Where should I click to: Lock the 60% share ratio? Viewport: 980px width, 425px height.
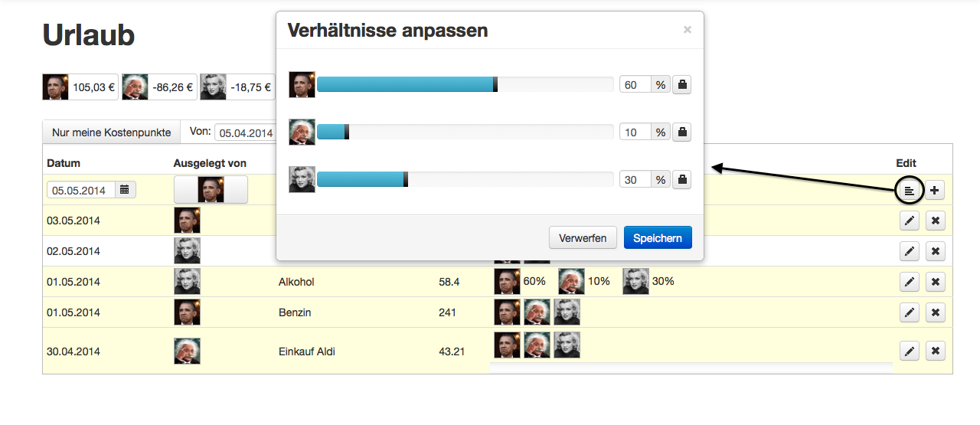point(682,85)
